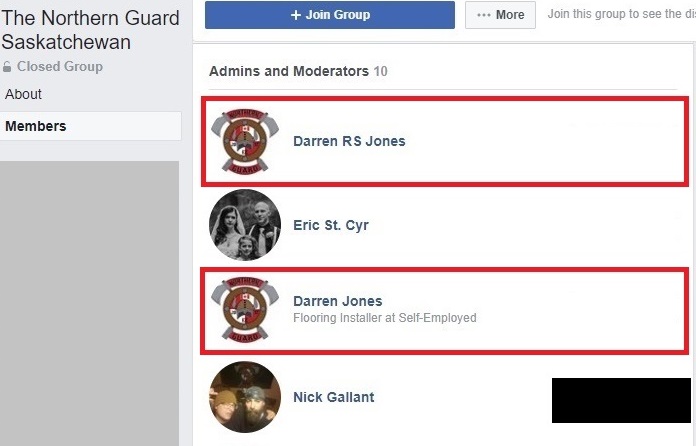Open the About section in sidebar
Viewport: 696px width, 446px height.
click(23, 94)
